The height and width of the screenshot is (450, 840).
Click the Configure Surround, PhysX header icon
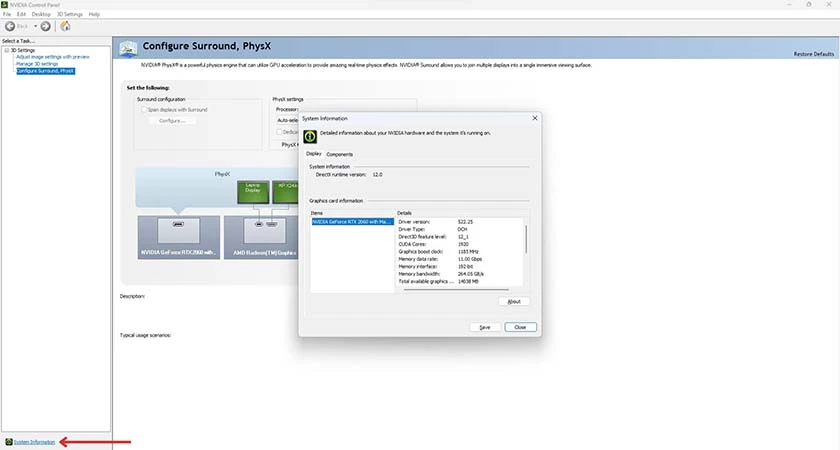pyautogui.click(x=128, y=48)
